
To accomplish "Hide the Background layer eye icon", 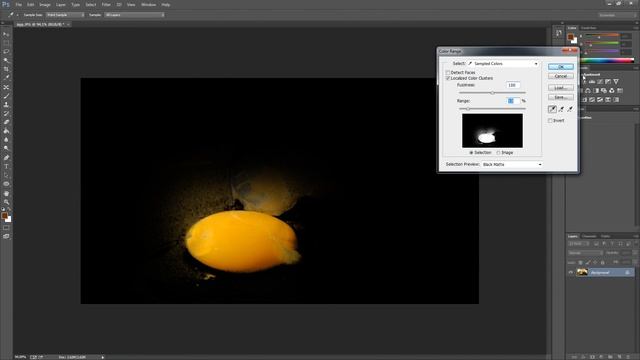I will tap(571, 272).
